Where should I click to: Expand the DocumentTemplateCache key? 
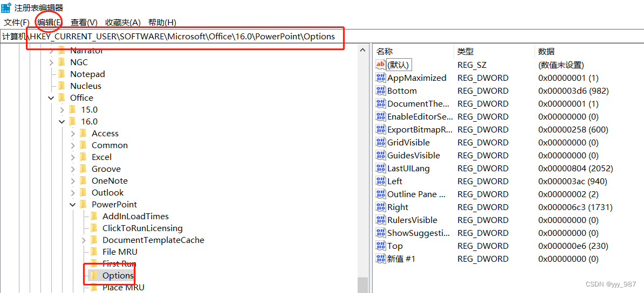84,240
